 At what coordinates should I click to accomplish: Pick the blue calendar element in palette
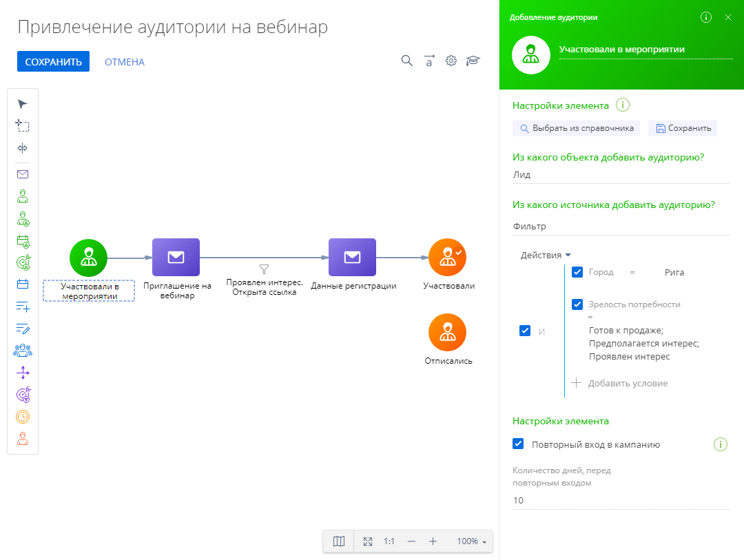click(22, 284)
